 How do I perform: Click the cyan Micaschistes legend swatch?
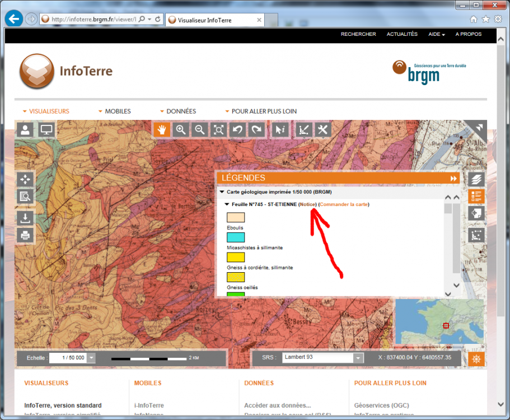pos(236,237)
